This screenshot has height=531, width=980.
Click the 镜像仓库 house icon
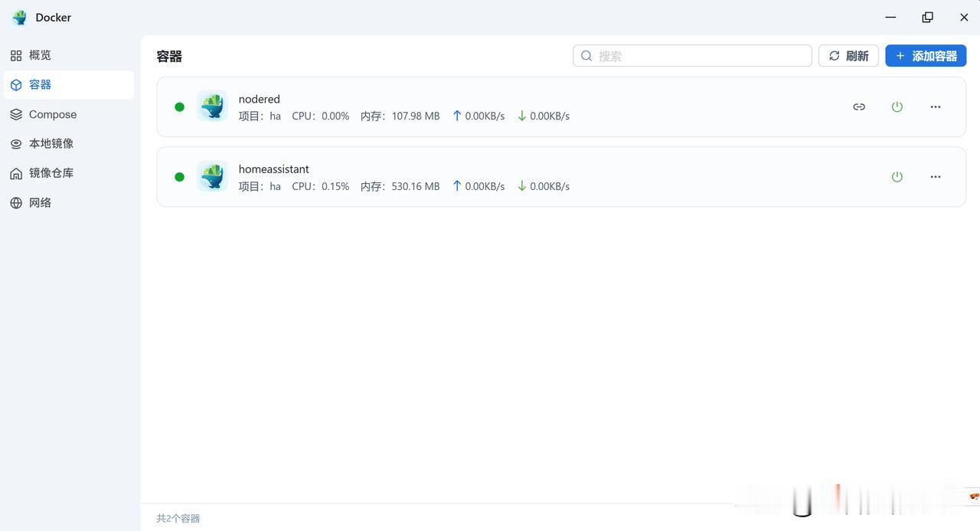coord(16,173)
